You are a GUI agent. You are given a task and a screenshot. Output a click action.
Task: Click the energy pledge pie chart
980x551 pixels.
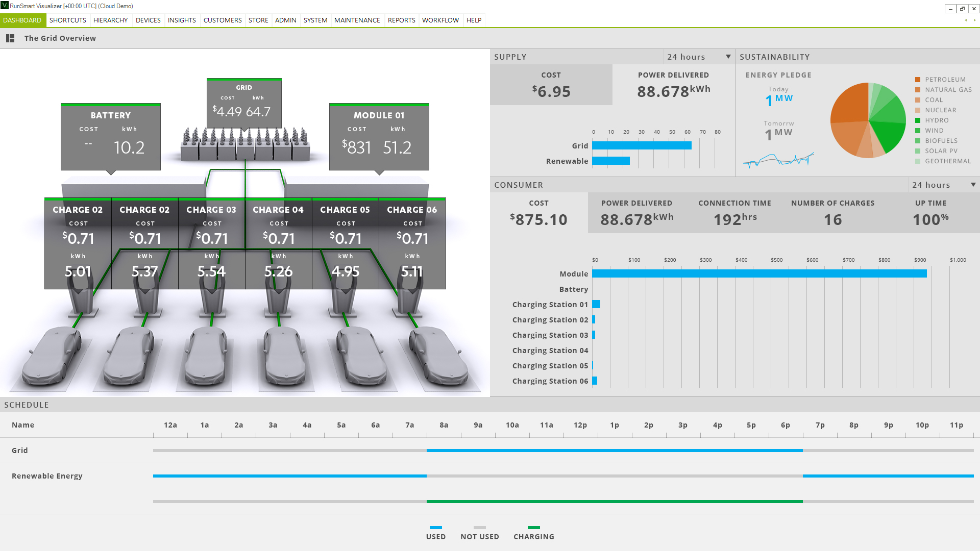[868, 120]
